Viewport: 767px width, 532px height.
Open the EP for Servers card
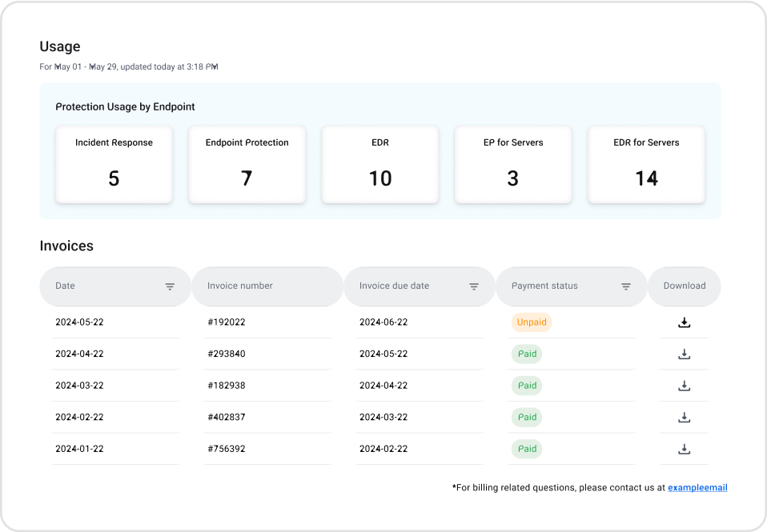pos(513,164)
